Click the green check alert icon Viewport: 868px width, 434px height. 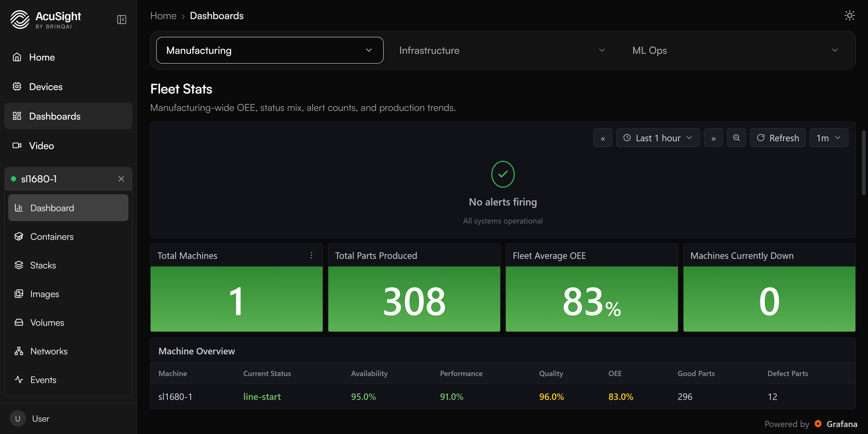coord(503,174)
